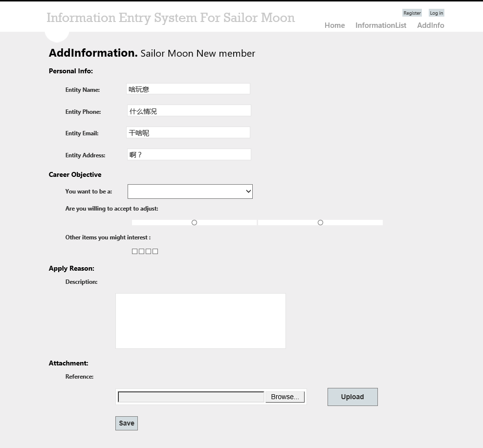Open the AddInfo page
The width and height of the screenshot is (483, 448).
click(430, 25)
